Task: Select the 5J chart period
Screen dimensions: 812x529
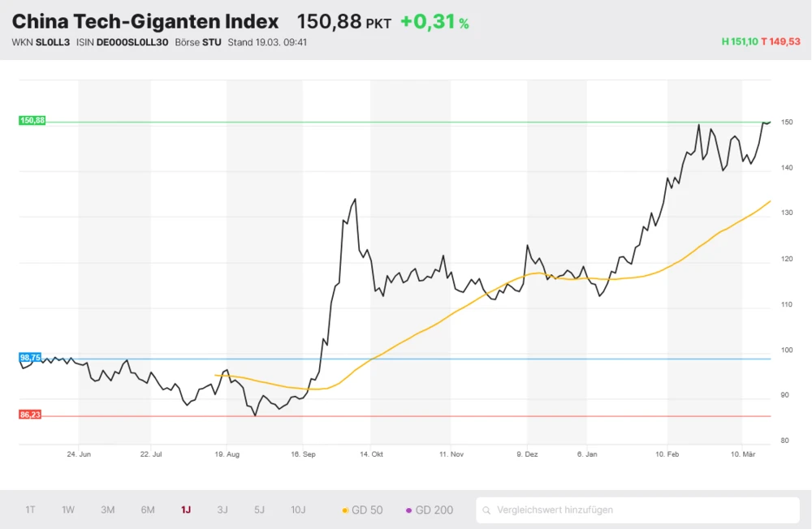Action: click(x=259, y=510)
